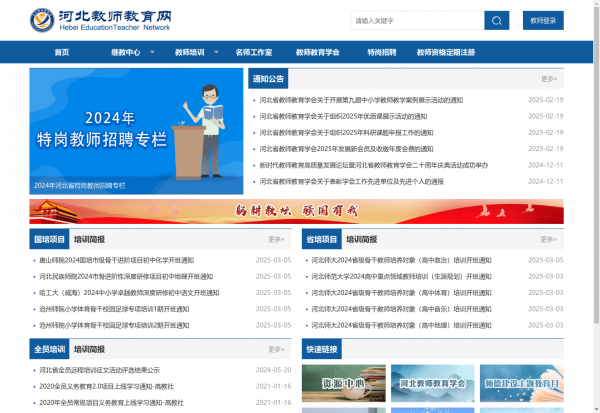
Task: Open 培训简报 tab beside 省培项目
Action: click(x=362, y=239)
